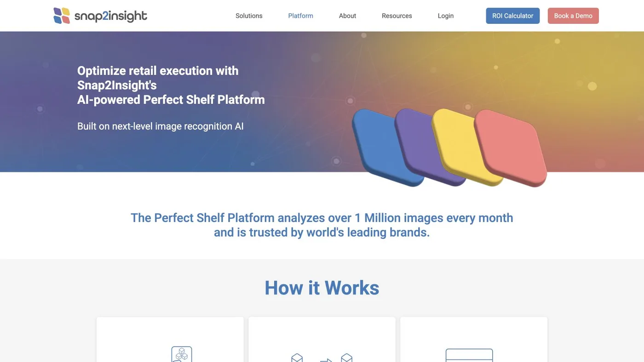Open the Solutions menu
This screenshot has width=644, height=362.
tap(249, 16)
